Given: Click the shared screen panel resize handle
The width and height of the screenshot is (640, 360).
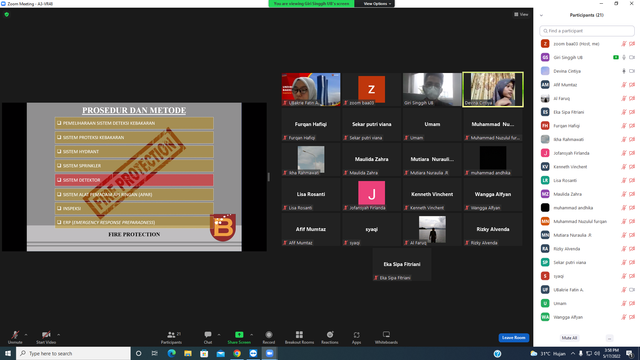Looking at the screenshot, I should [269, 177].
